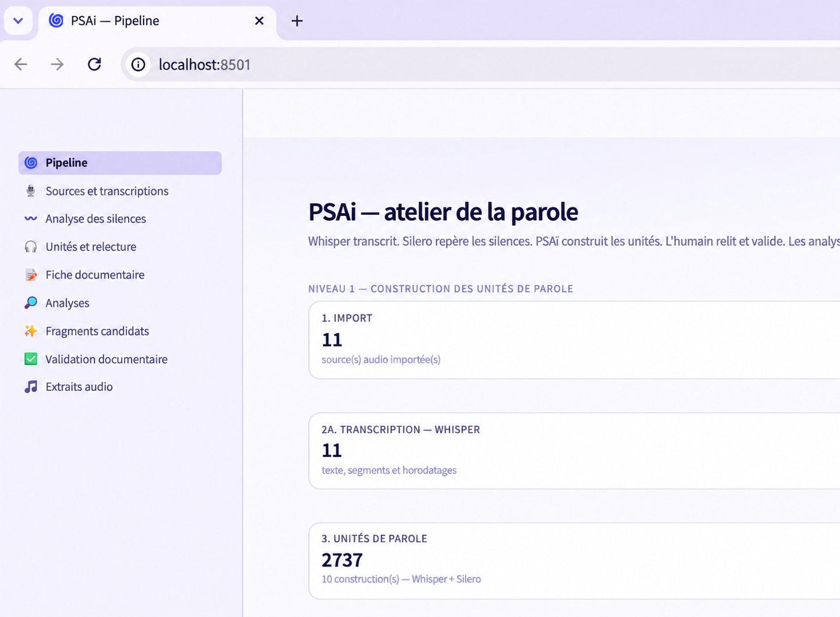Reload the page with the refresh icon
This screenshot has width=840, height=617.
click(x=95, y=64)
